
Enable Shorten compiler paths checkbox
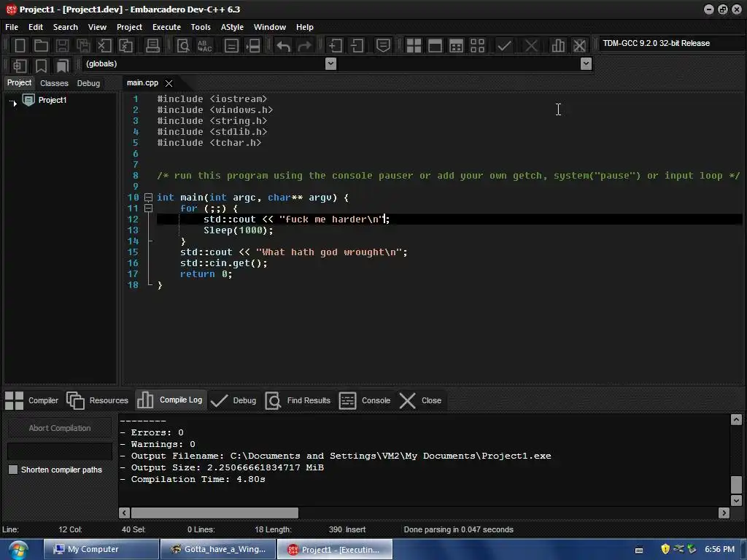[x=13, y=470]
